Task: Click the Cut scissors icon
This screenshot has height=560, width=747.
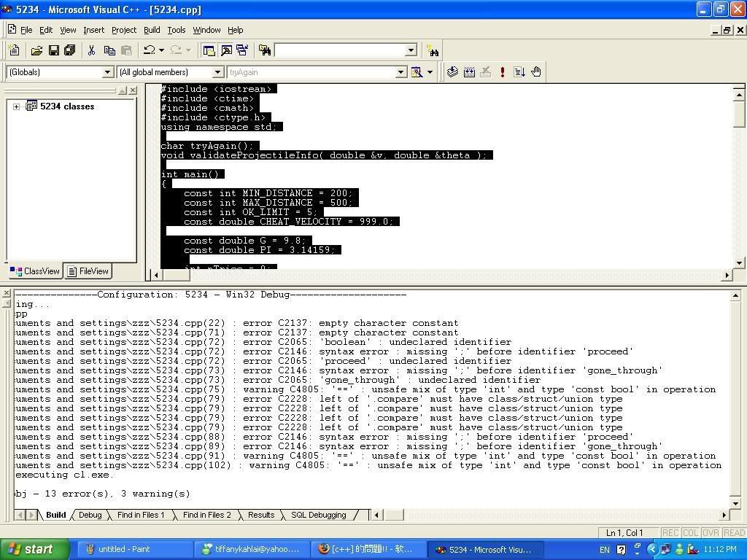Action: [x=91, y=50]
